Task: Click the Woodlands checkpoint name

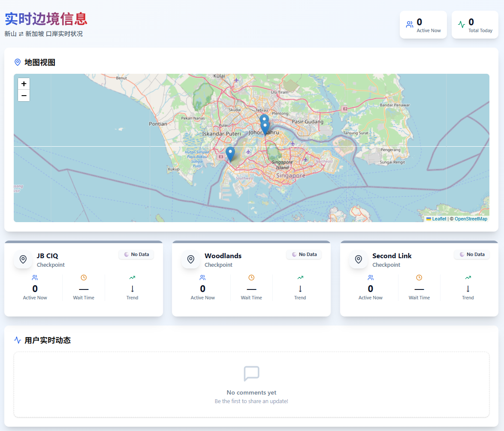Action: [223, 256]
